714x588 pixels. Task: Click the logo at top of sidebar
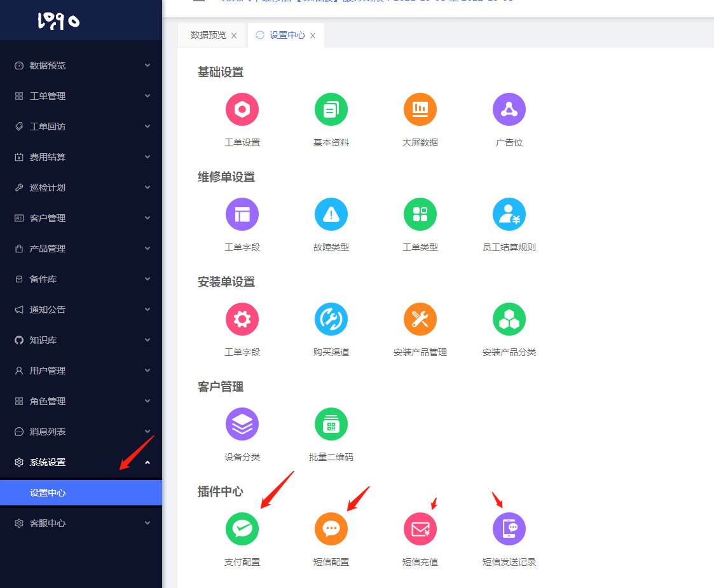58,21
